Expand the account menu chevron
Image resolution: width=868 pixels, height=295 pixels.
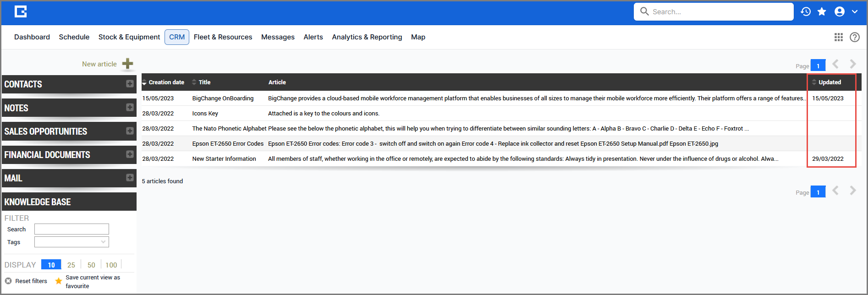[855, 12]
